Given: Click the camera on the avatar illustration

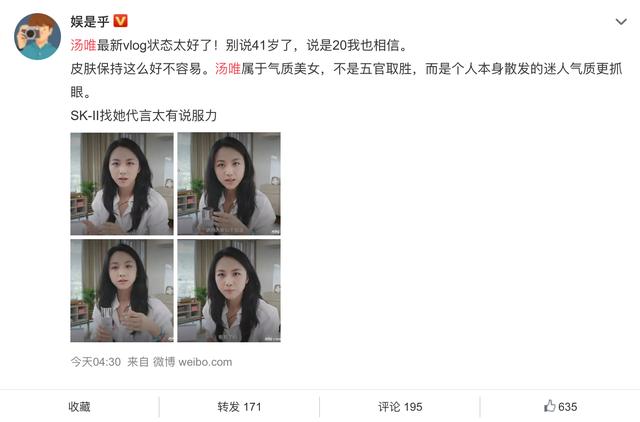Looking at the screenshot, I should point(30,33).
